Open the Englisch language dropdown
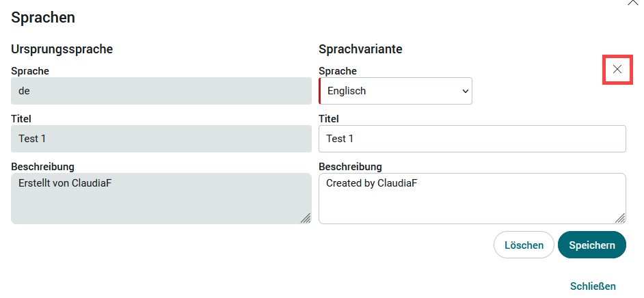Image resolution: width=644 pixels, height=298 pixels. click(396, 91)
